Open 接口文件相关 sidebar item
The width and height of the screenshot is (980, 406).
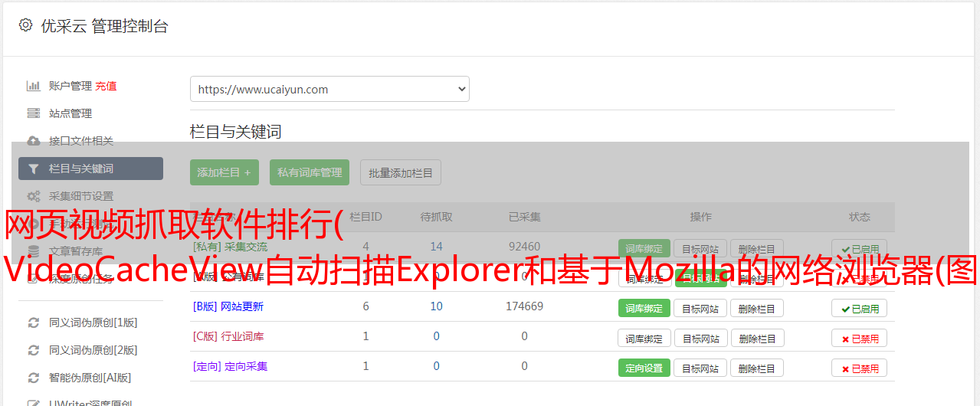coord(81,141)
